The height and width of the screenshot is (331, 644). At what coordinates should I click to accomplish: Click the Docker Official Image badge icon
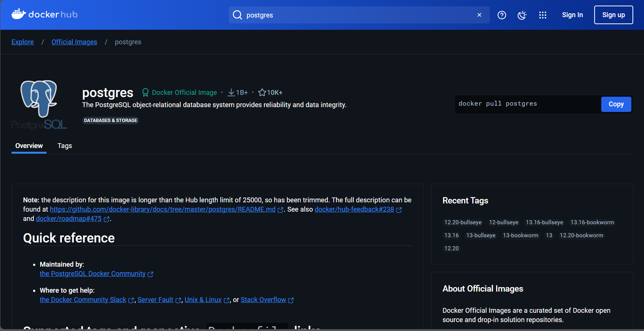click(x=145, y=93)
